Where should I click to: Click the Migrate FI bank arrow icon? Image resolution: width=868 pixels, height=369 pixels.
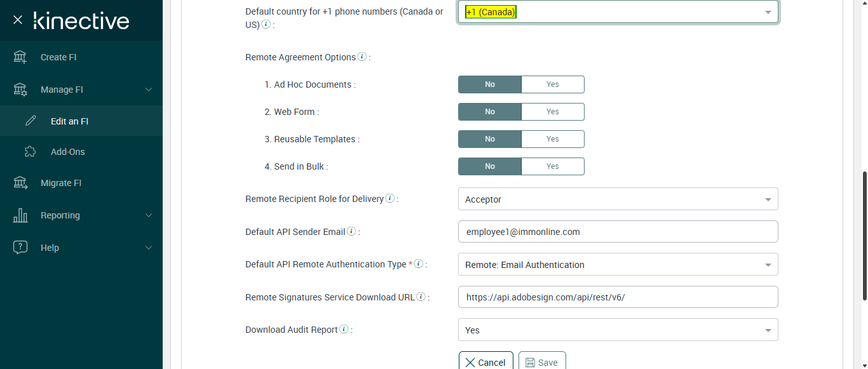pyautogui.click(x=20, y=183)
